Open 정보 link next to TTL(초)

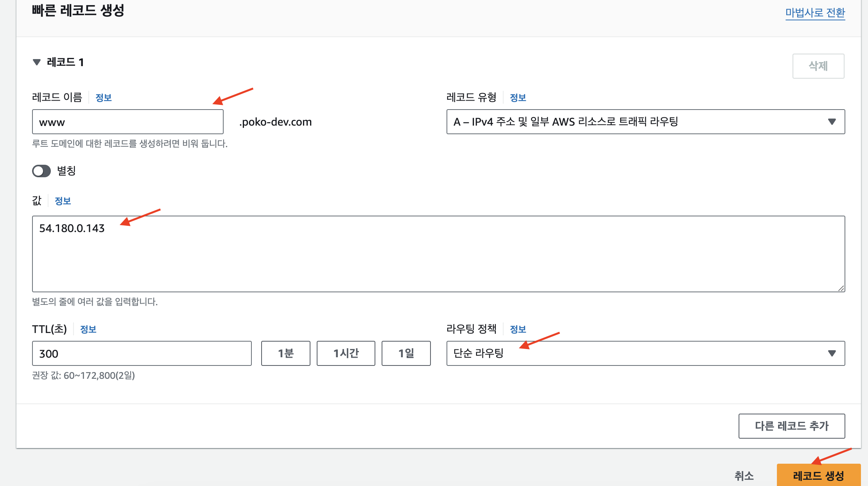(x=88, y=329)
